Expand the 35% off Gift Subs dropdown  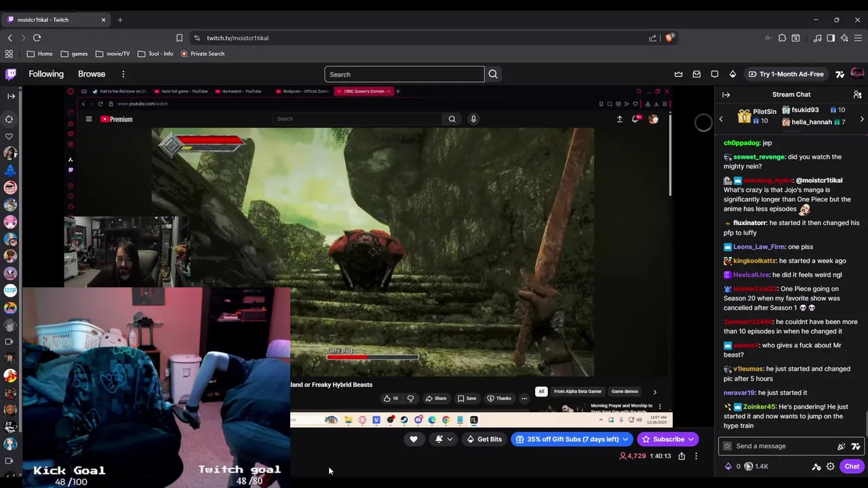(625, 439)
